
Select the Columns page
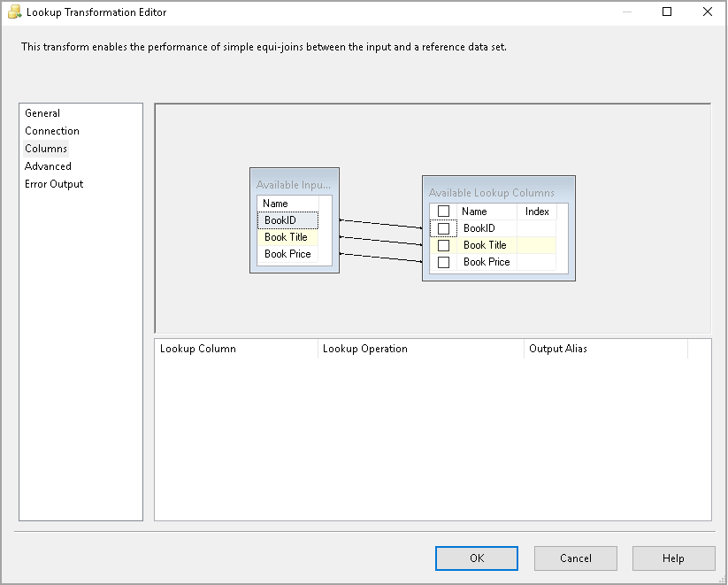(x=46, y=149)
